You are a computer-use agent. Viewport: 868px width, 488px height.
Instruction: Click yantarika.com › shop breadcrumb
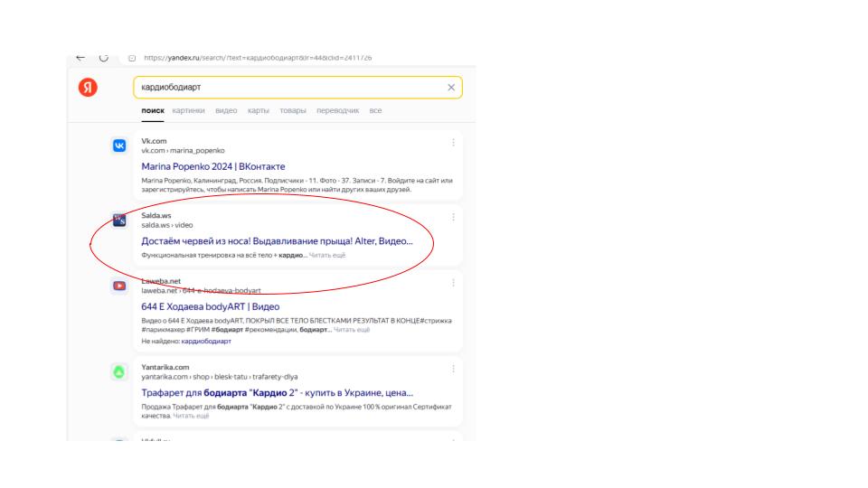tap(219, 377)
